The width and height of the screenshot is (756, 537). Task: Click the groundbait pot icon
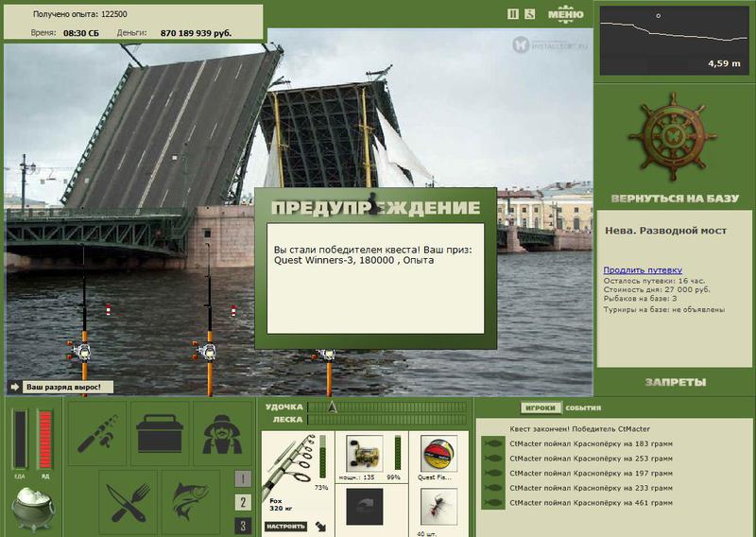click(x=33, y=509)
